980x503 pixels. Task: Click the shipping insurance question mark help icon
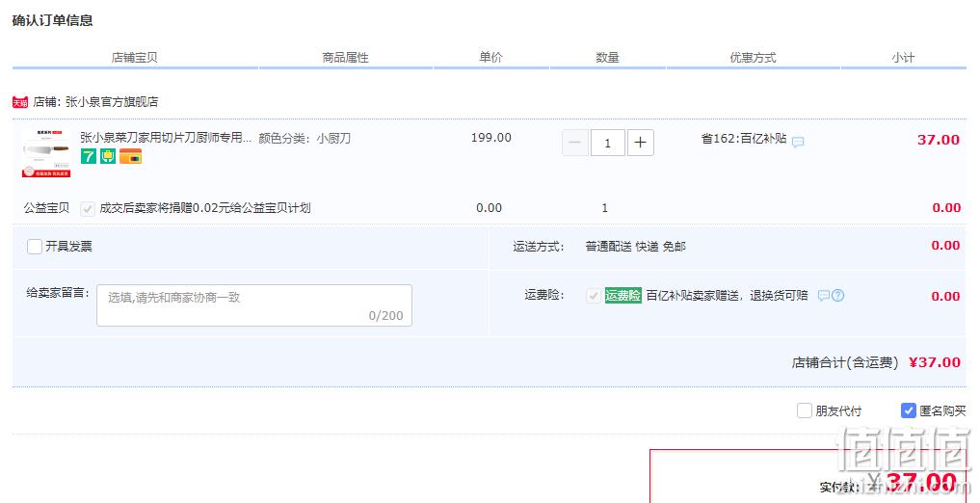pyautogui.click(x=838, y=296)
